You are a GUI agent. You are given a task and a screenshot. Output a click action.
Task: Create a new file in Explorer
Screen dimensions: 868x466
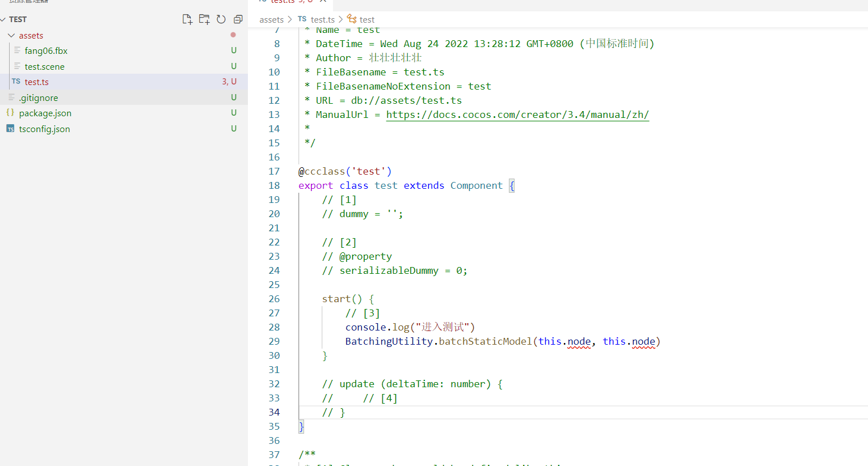187,19
